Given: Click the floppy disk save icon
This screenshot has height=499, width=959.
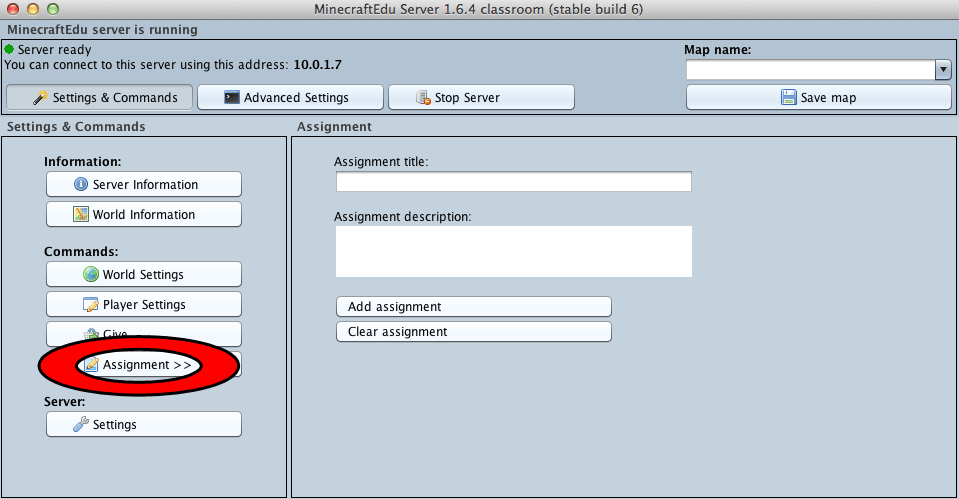Looking at the screenshot, I should tap(789, 97).
